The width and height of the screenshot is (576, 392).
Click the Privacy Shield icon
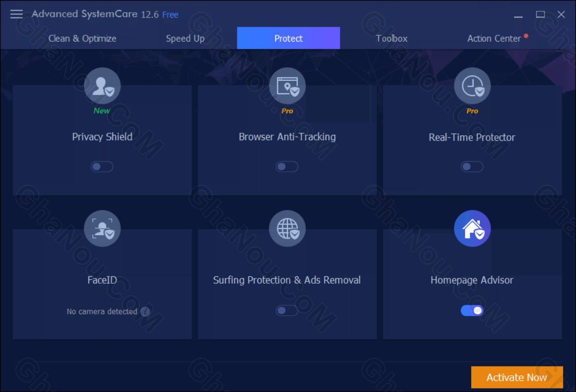[x=102, y=86]
